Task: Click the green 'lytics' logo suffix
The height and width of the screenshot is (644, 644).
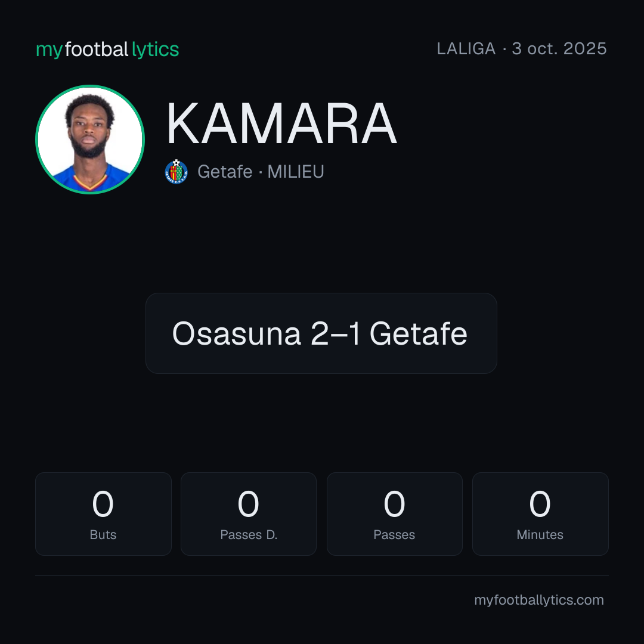Action: [x=155, y=49]
